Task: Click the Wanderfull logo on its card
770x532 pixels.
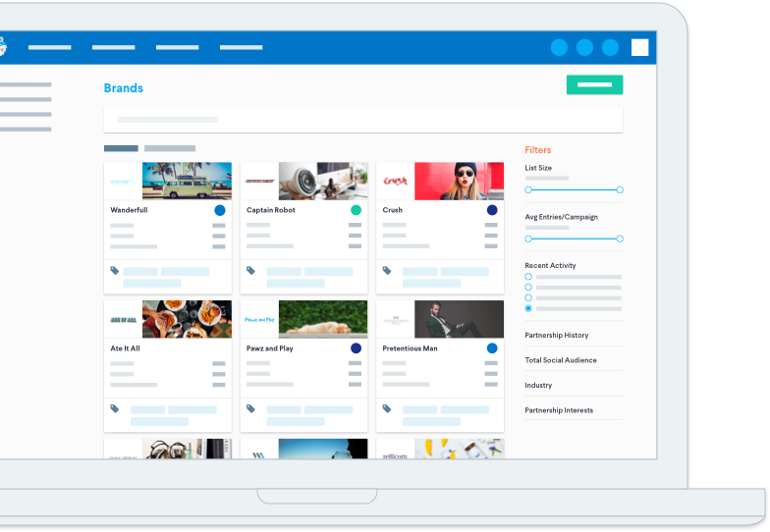Action: click(x=124, y=182)
